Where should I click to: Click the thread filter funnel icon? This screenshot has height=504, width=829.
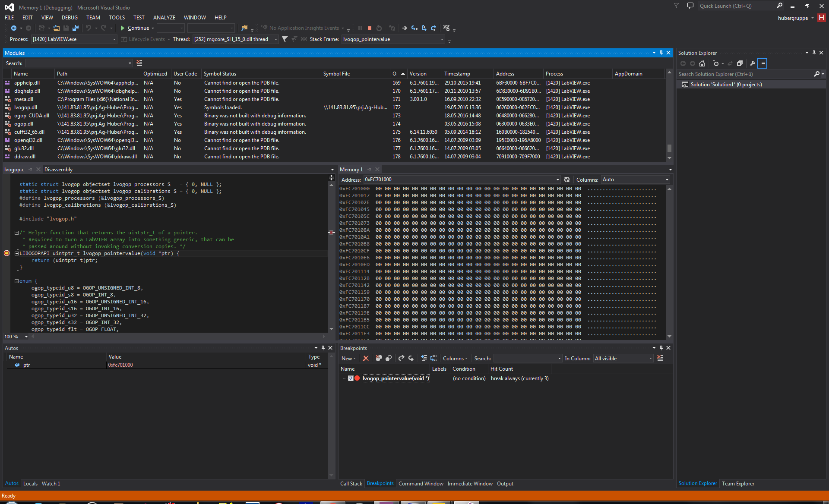click(x=285, y=39)
